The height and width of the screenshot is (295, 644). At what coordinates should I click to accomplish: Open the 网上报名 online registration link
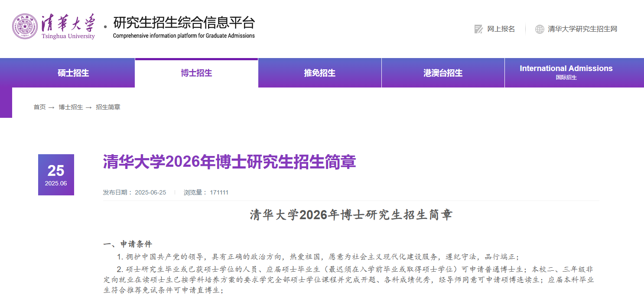click(x=501, y=29)
